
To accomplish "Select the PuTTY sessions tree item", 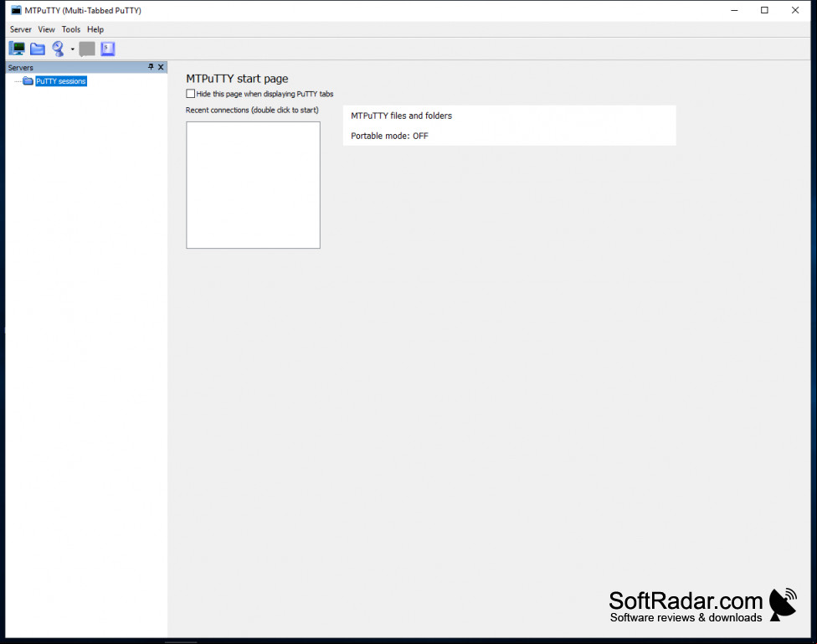I will pos(61,81).
